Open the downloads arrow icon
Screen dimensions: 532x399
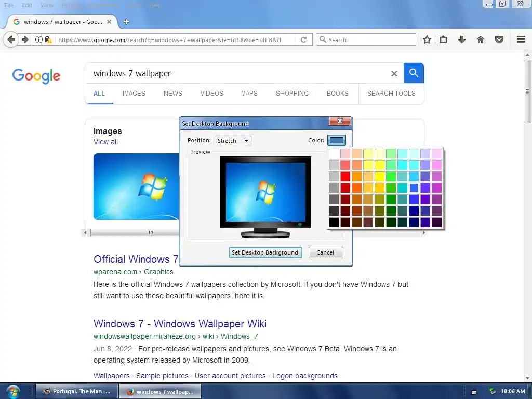[461, 39]
